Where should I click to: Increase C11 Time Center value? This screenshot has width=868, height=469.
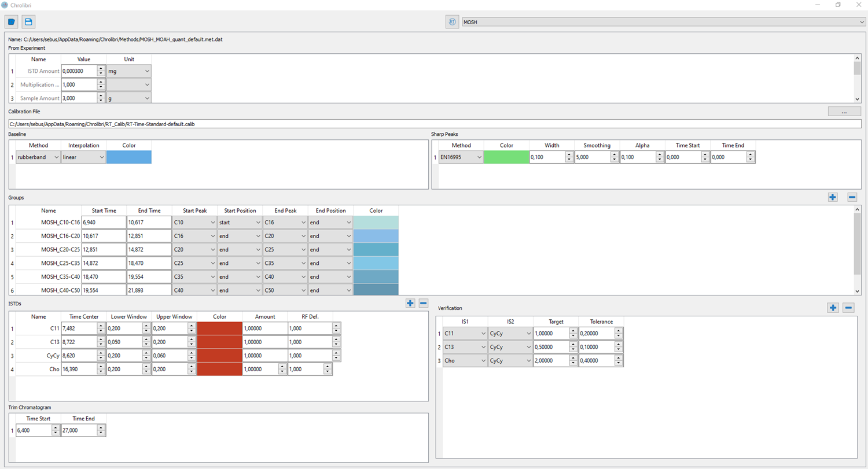point(101,325)
